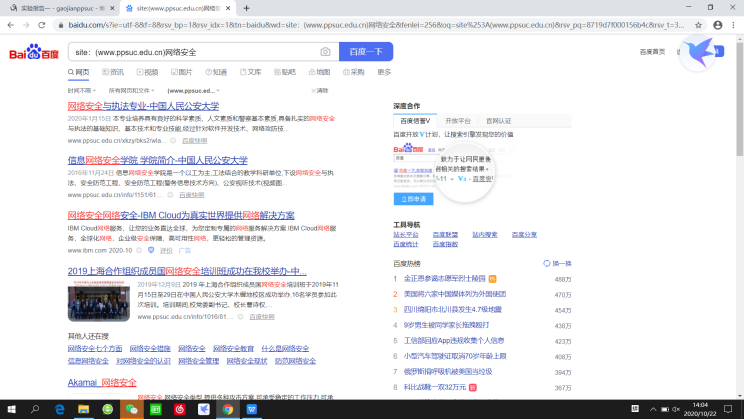This screenshot has width=745, height=419.
Task: Open 网络安全与执法专业 result link
Action: [143, 106]
